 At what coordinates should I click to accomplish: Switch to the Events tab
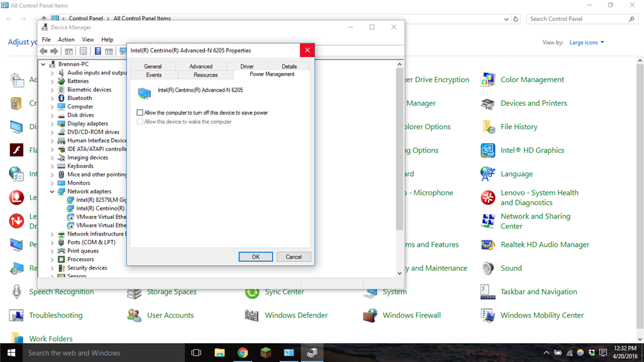point(154,75)
